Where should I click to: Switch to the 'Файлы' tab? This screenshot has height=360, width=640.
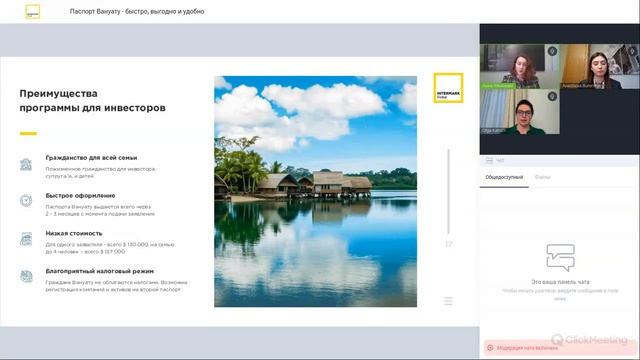point(542,177)
